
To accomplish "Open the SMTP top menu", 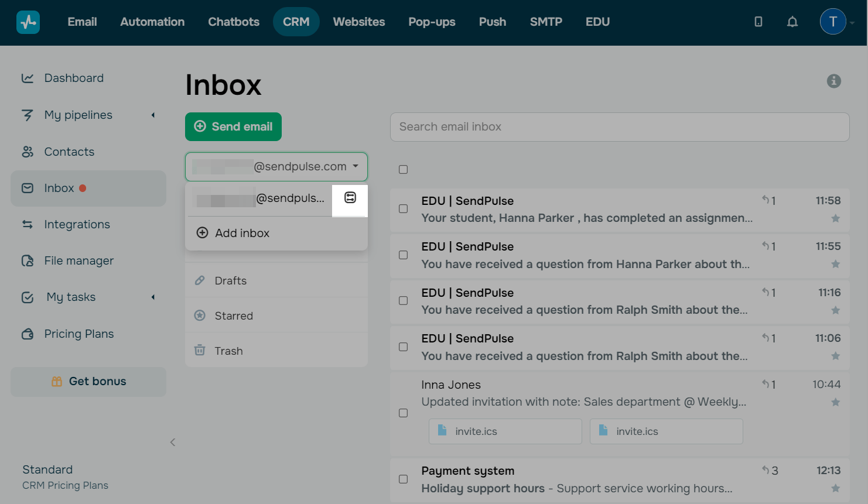I will click(546, 22).
